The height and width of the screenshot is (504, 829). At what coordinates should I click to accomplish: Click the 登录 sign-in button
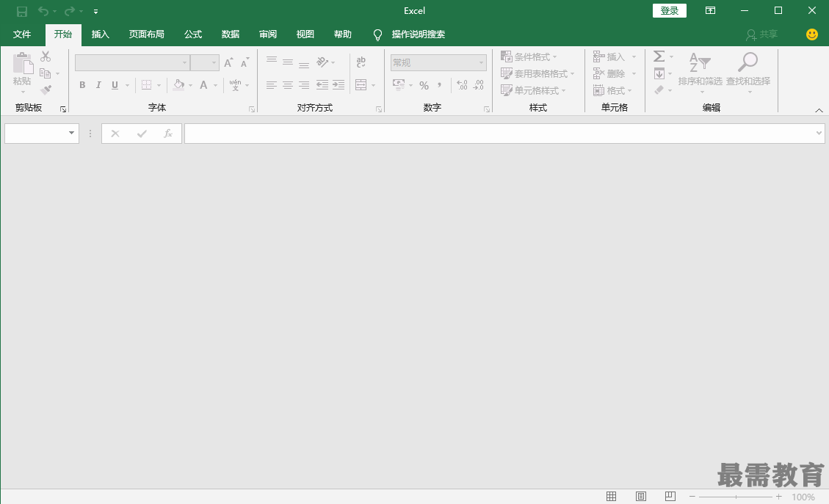coord(670,10)
